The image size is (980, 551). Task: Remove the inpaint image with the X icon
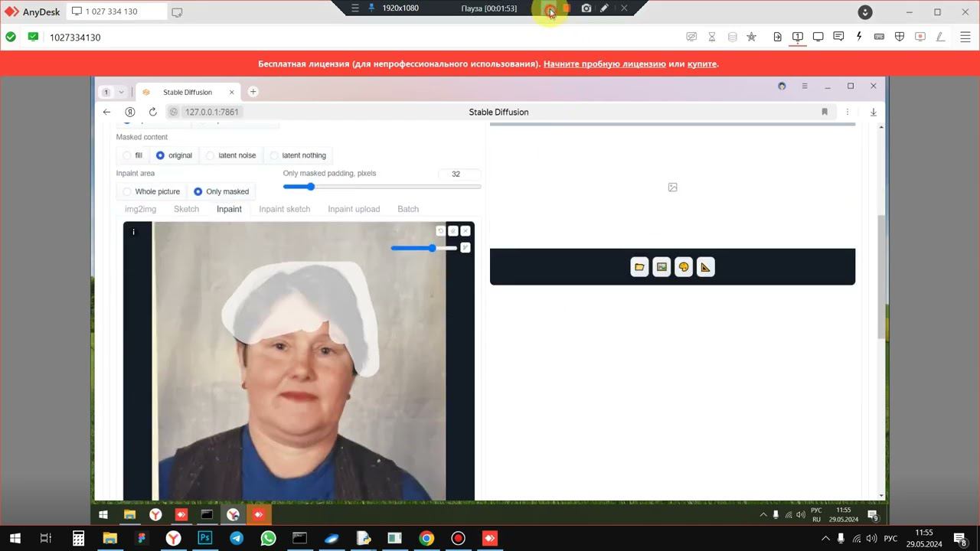(465, 231)
